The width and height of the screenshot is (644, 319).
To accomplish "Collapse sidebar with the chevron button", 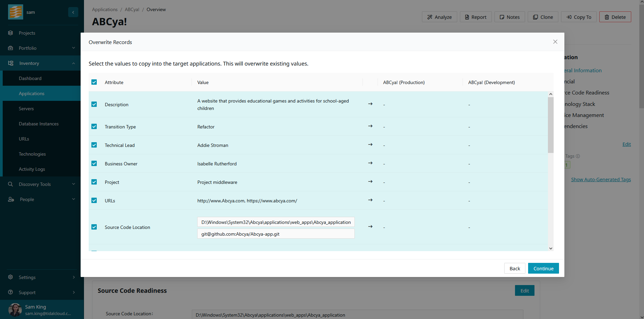I will tap(73, 12).
